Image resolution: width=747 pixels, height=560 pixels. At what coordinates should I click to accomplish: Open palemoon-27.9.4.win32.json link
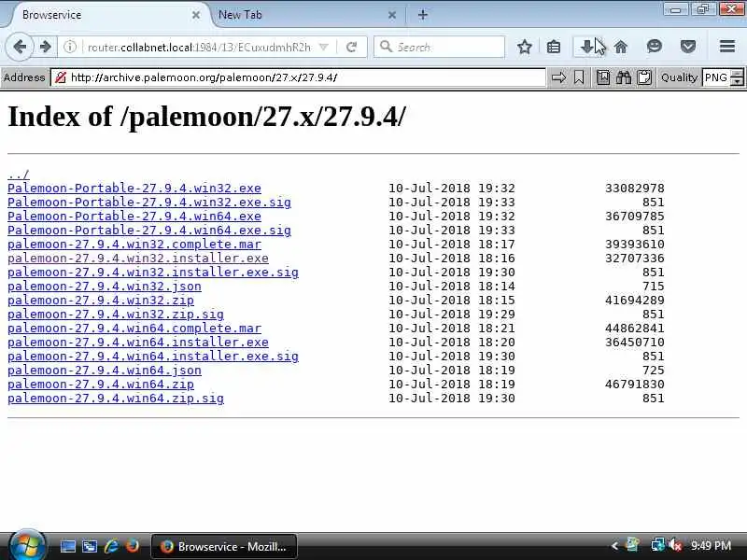tap(105, 287)
